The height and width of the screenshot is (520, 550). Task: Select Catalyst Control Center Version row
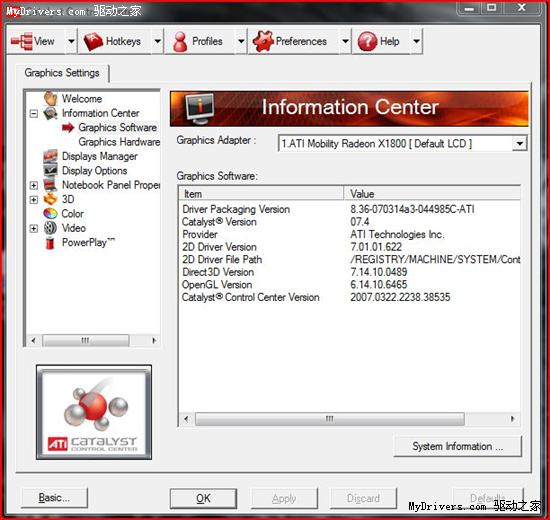(x=350, y=298)
